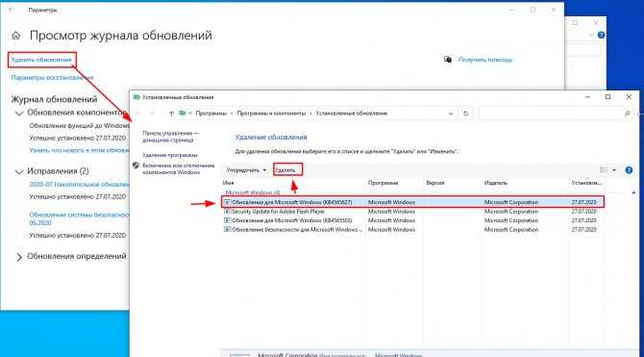Screen dimensions: 644x357
Task: Click the refresh icon beside the address bar
Action: [465, 114]
